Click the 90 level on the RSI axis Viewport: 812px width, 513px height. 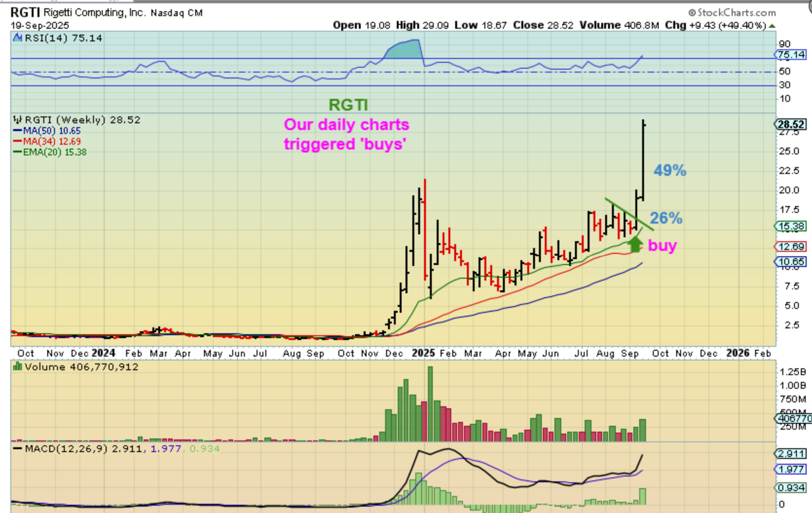point(785,44)
